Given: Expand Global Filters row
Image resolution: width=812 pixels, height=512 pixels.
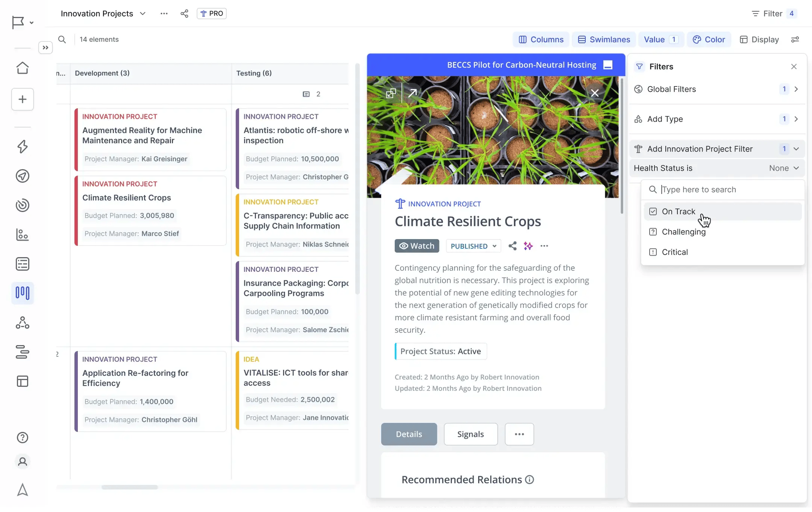Looking at the screenshot, I should click(717, 89).
